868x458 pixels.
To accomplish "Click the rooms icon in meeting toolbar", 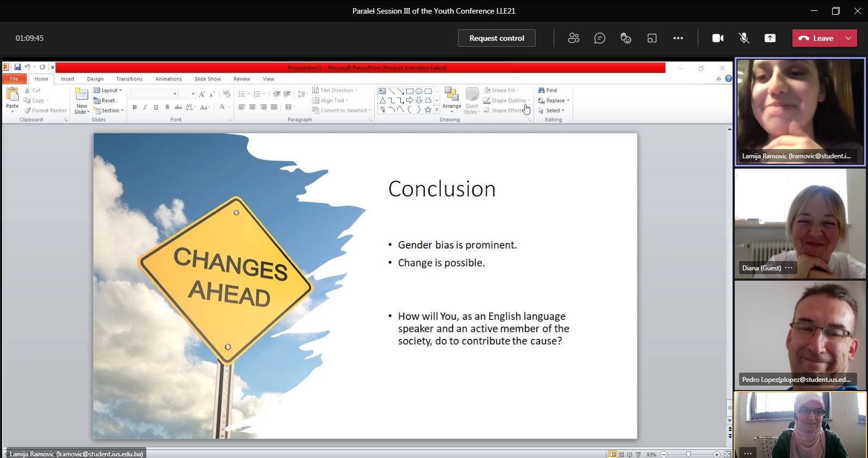I will tap(652, 38).
